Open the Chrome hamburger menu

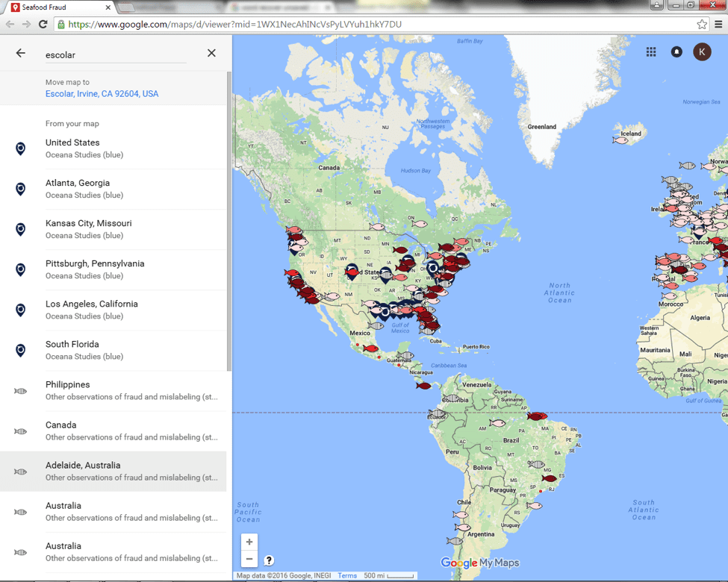(x=718, y=24)
